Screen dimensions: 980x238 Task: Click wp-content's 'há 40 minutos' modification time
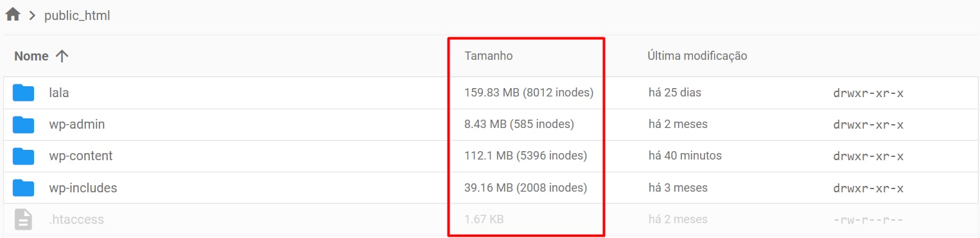[x=685, y=156]
